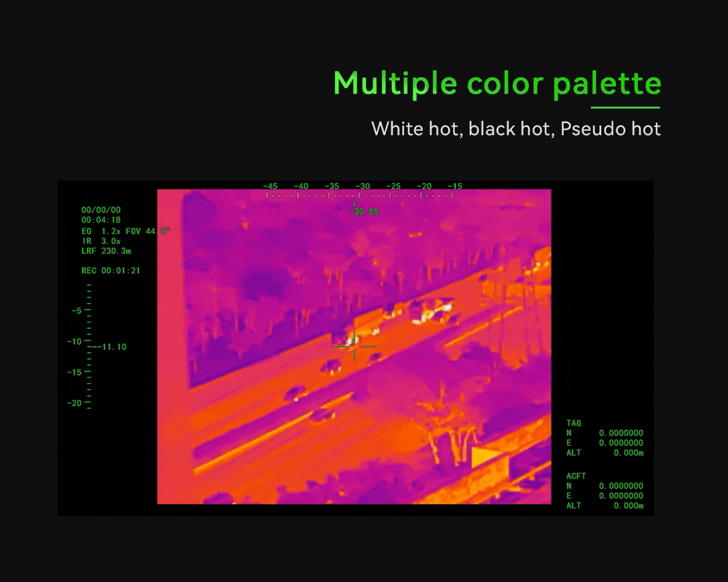Screen dimensions: 728x582
Task: Click the -11.10 pitch indicator marker
Action: click(112, 347)
